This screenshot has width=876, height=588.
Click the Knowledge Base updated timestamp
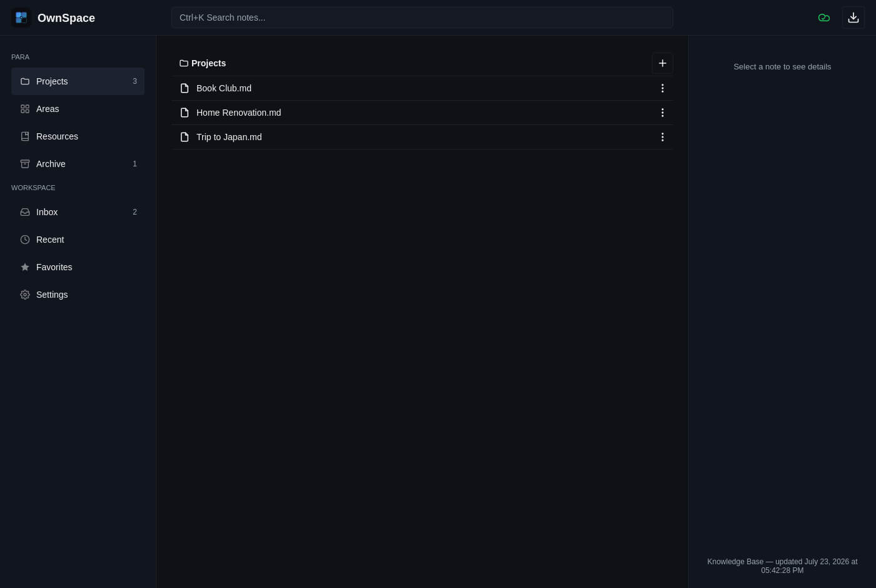[782, 566]
